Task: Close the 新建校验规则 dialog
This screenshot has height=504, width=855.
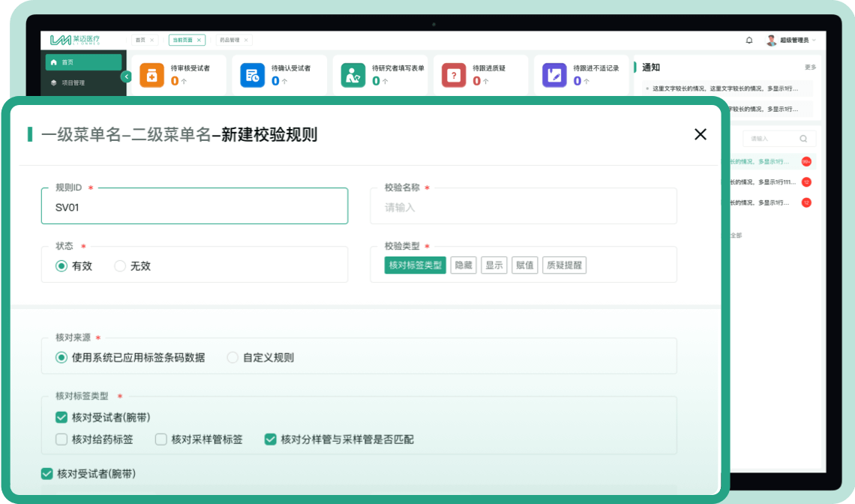Action: point(700,134)
